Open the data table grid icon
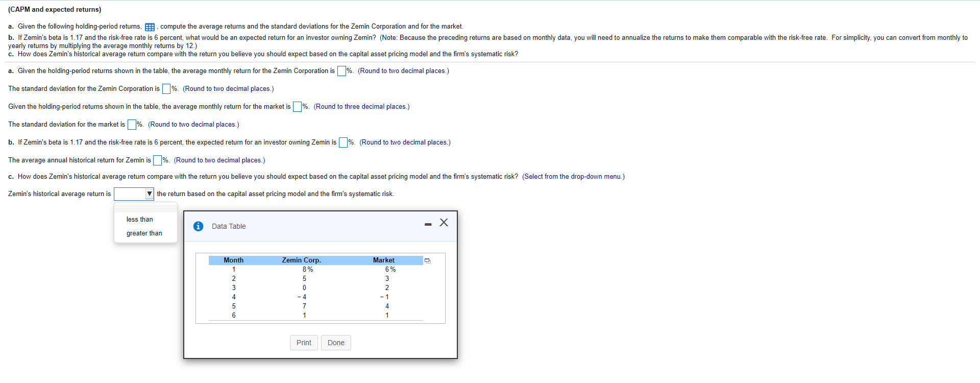The height and width of the screenshot is (383, 980). pos(150,27)
